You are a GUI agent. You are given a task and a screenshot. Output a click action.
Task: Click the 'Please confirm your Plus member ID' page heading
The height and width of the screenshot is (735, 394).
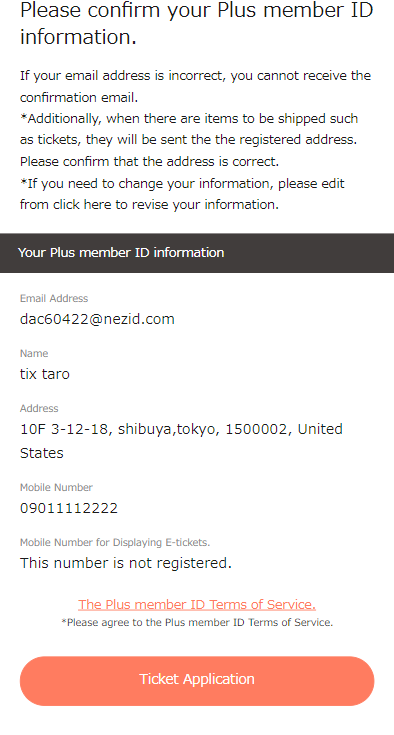click(197, 23)
